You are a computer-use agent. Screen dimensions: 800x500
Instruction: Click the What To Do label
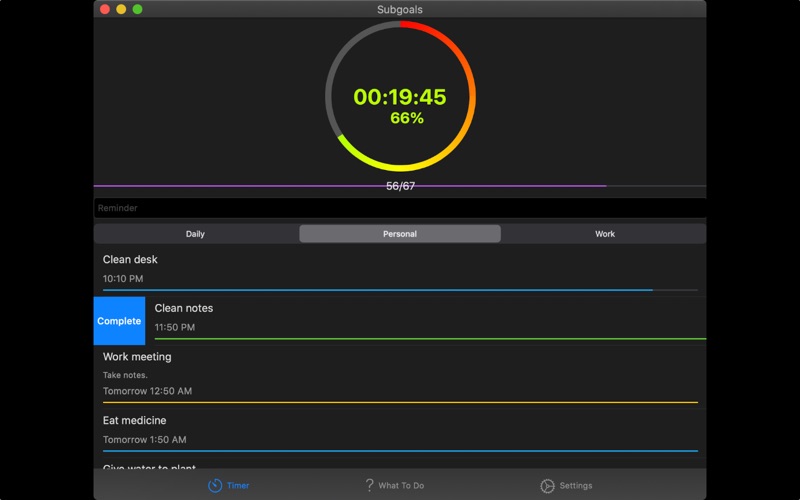point(401,486)
